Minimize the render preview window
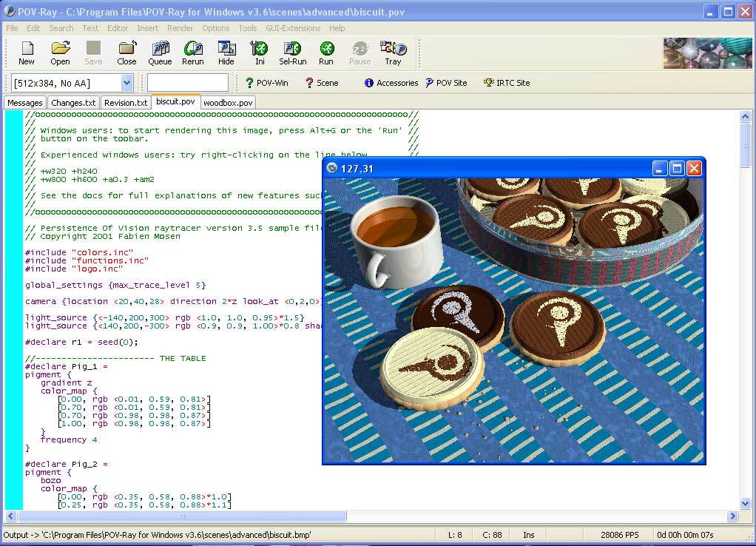The width and height of the screenshot is (756, 546). click(660, 169)
